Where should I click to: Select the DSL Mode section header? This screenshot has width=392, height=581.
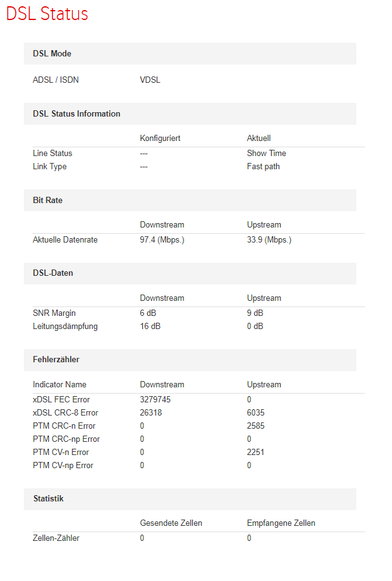coord(52,54)
